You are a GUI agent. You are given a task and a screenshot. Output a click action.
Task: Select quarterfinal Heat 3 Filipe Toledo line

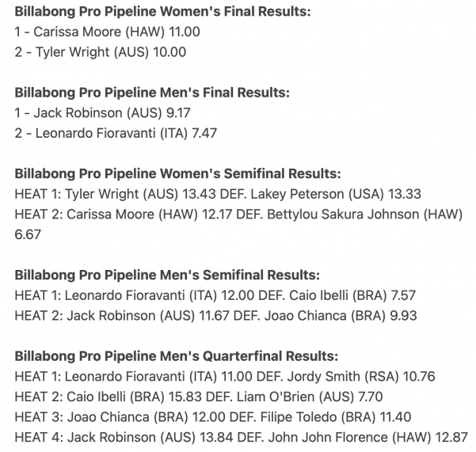tap(213, 417)
